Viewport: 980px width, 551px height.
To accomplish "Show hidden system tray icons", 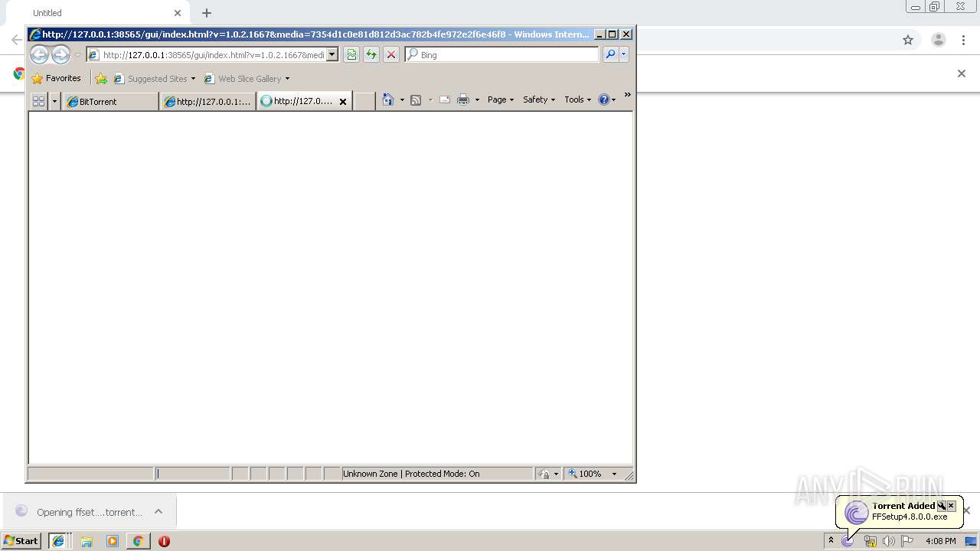I will [831, 541].
